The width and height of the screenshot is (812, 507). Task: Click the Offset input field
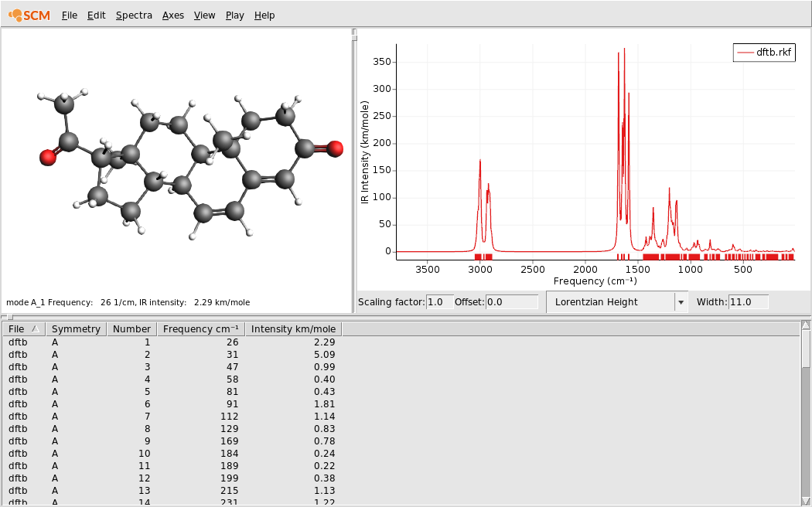tap(512, 302)
